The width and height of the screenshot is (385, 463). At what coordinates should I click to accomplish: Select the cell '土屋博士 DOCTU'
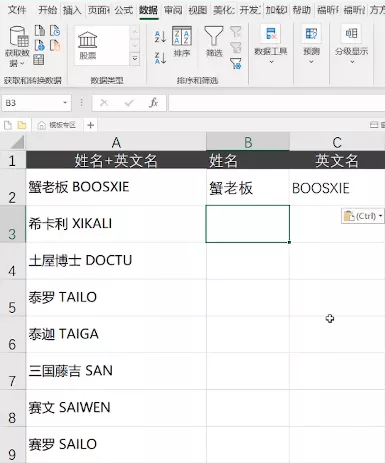point(116,261)
